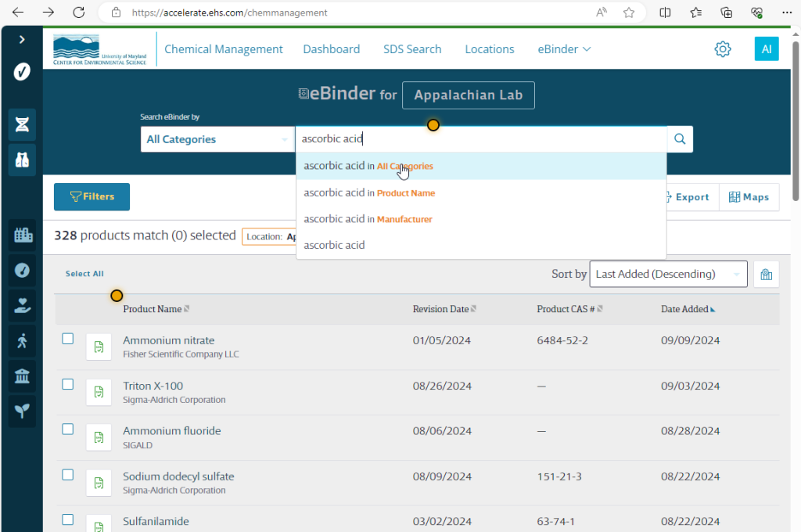The width and height of the screenshot is (801, 532).
Task: Sort by Revision Date column header
Action: pyautogui.click(x=444, y=309)
